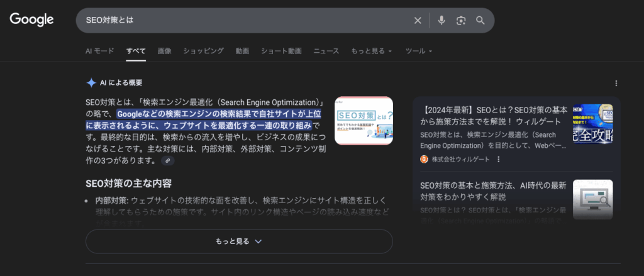Open AI overview three-dot options menu

616,83
